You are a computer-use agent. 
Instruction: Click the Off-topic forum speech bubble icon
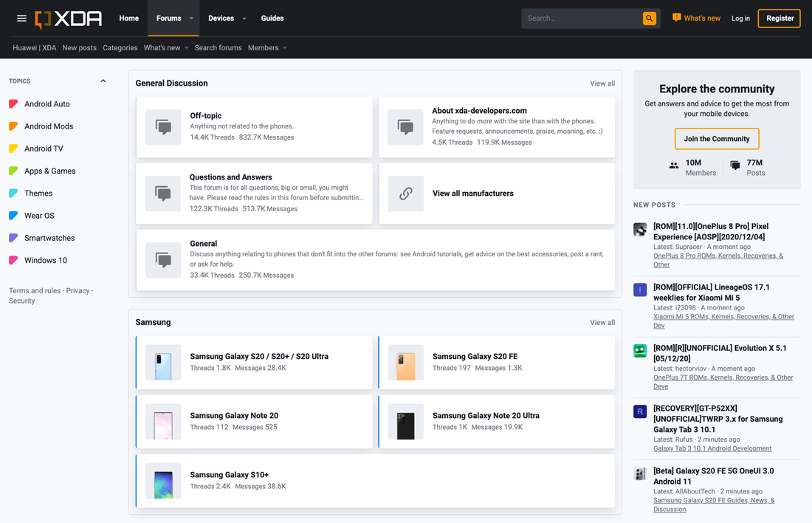pos(163,127)
